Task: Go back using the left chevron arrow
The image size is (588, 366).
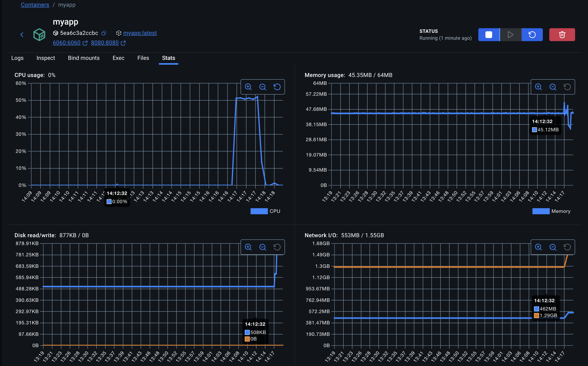Action: pyautogui.click(x=22, y=35)
